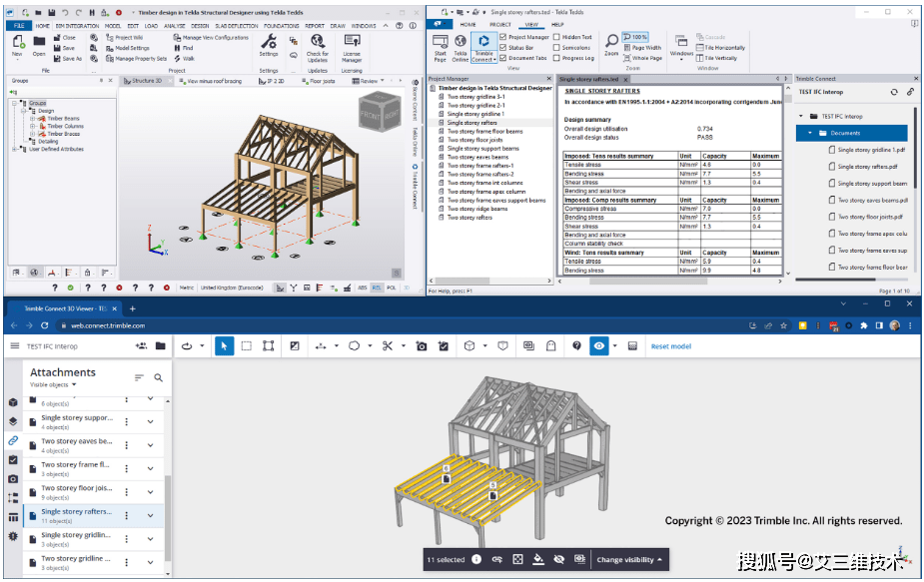Expand the Timber Beams tree node
The width and height of the screenshot is (924, 582).
tap(32, 119)
